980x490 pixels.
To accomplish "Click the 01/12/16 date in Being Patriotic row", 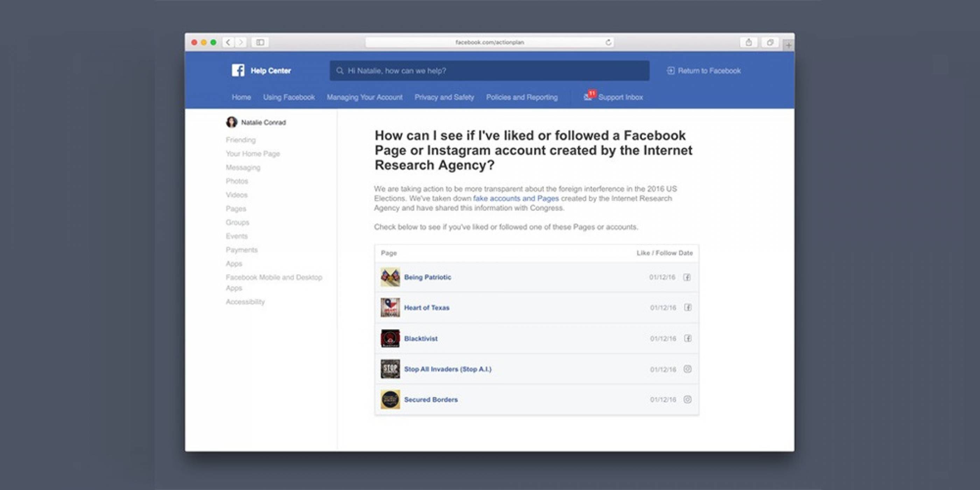I will 662,277.
